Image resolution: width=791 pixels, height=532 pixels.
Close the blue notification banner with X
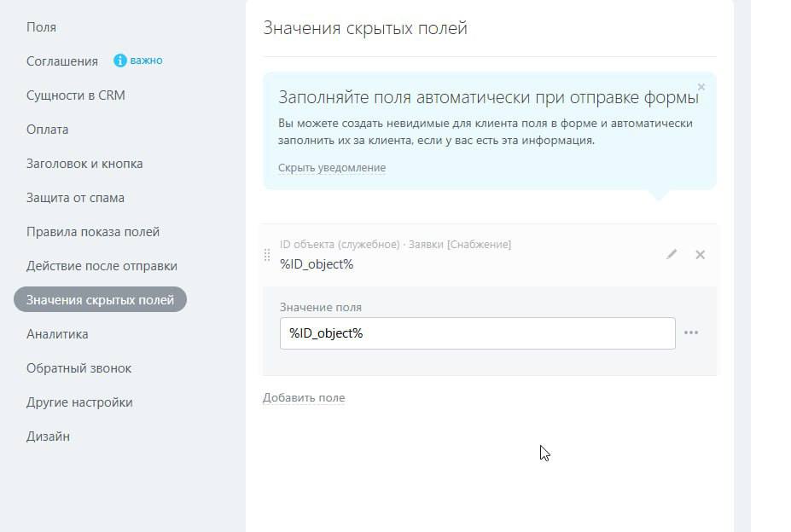[x=701, y=87]
